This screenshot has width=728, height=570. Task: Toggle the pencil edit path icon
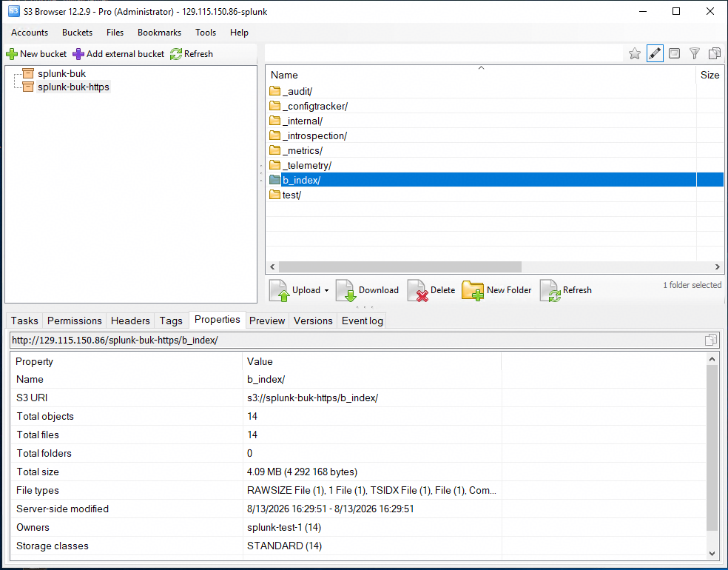655,53
